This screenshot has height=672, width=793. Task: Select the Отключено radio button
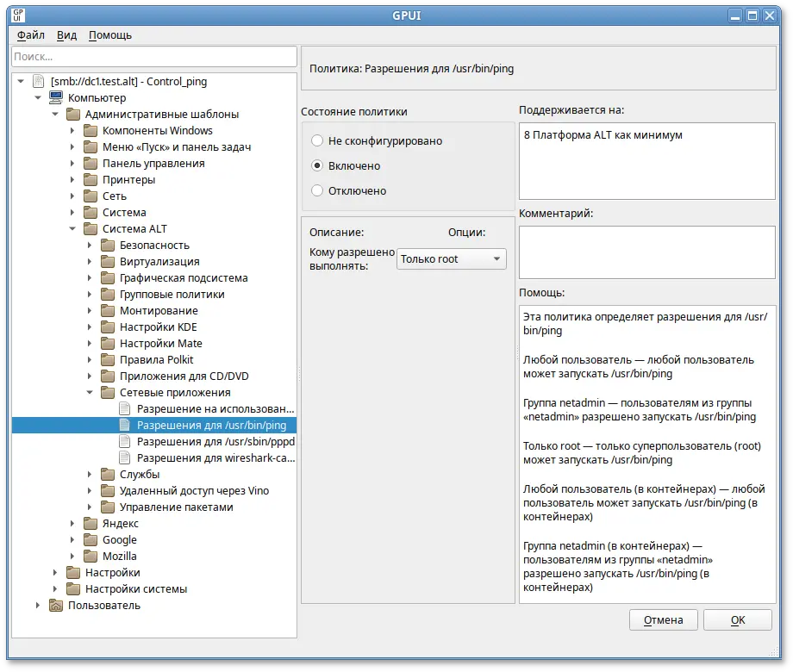click(x=317, y=190)
